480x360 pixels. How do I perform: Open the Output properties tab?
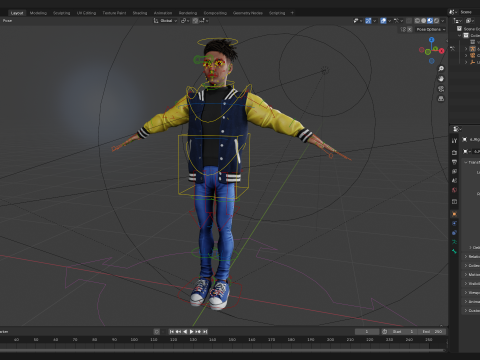(x=454, y=162)
